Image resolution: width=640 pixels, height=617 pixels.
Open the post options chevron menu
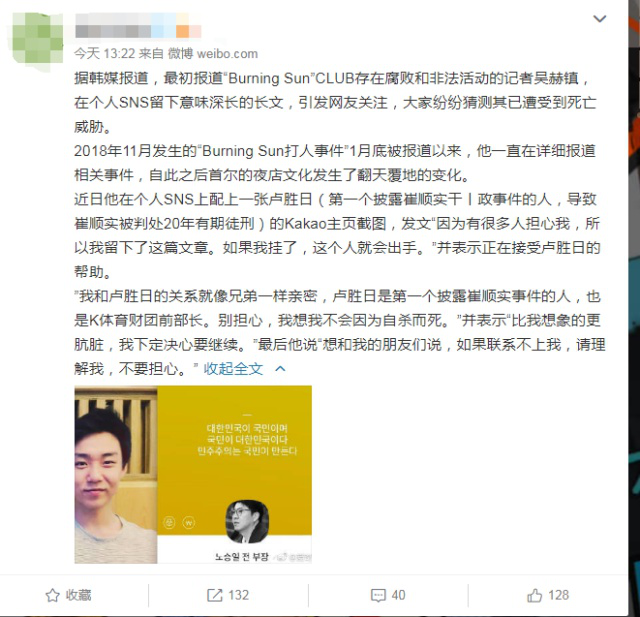click(x=599, y=19)
